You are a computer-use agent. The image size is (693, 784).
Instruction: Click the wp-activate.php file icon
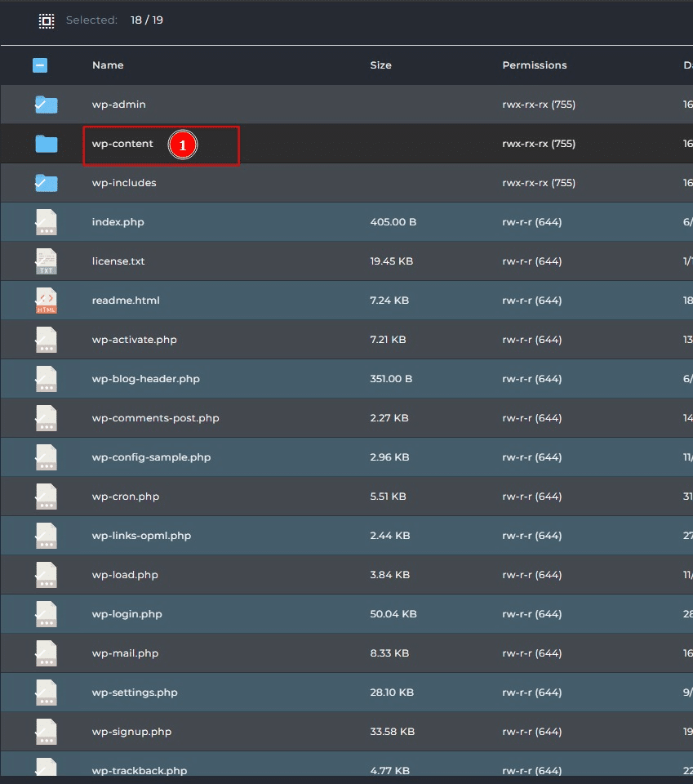point(47,340)
